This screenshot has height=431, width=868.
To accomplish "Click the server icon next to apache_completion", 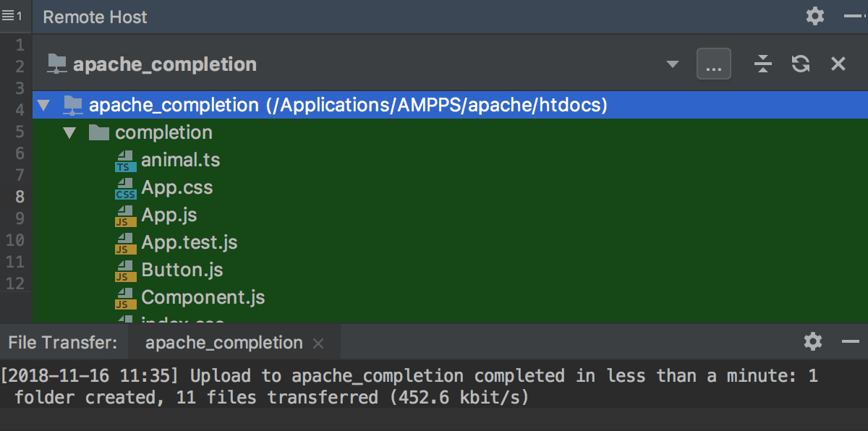I will click(x=56, y=64).
